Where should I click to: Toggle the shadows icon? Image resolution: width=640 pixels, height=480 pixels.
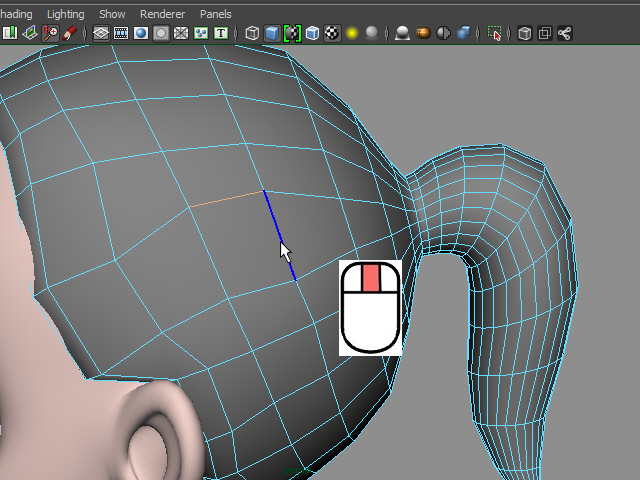point(372,33)
